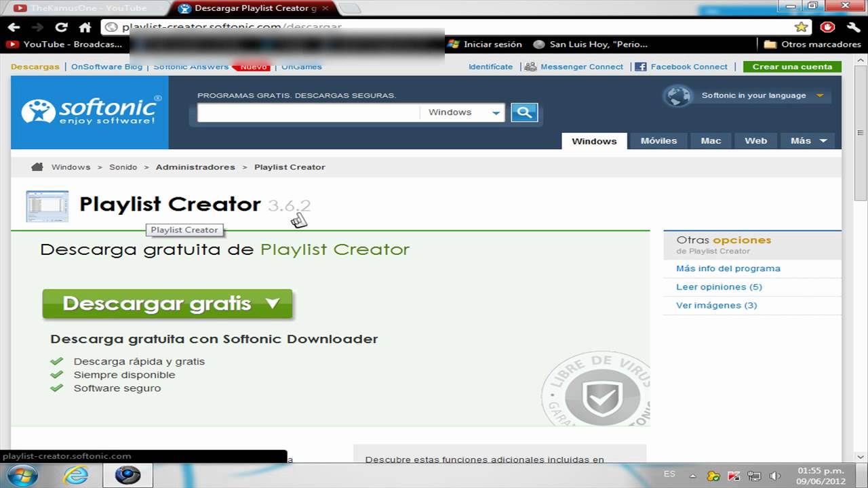Open the Chrome wrench settings menu
The width and height of the screenshot is (868, 488).
(852, 27)
